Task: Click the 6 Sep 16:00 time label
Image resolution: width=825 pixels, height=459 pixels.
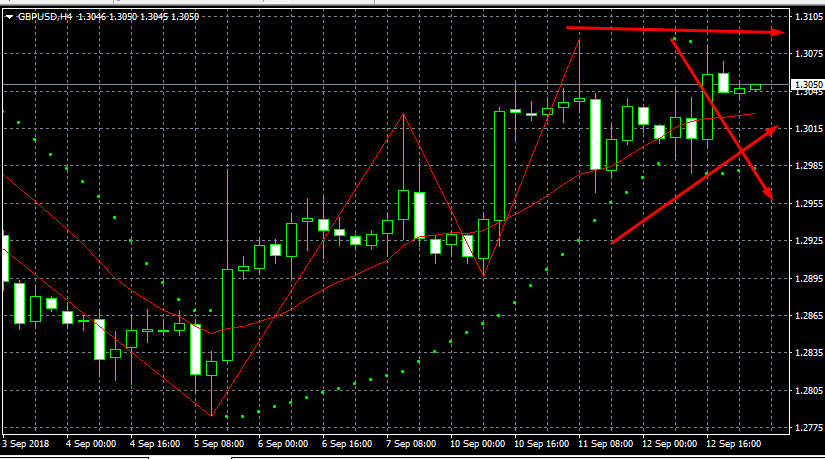Action: 347,444
